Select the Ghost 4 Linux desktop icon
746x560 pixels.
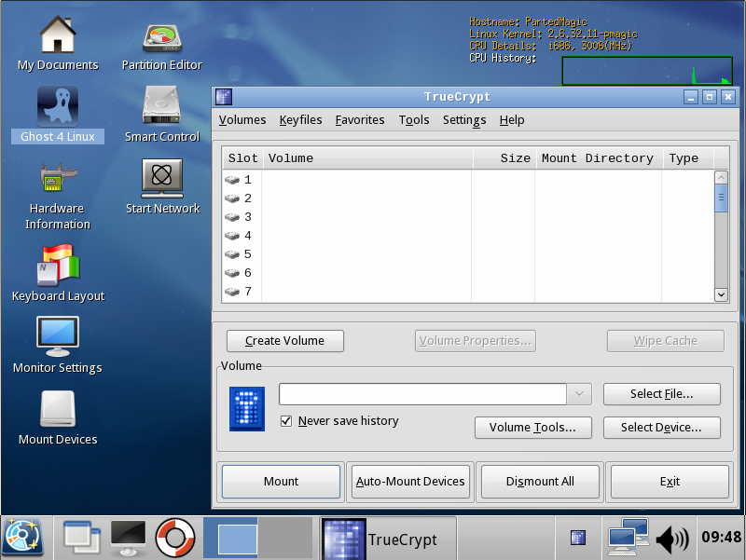pyautogui.click(x=58, y=114)
